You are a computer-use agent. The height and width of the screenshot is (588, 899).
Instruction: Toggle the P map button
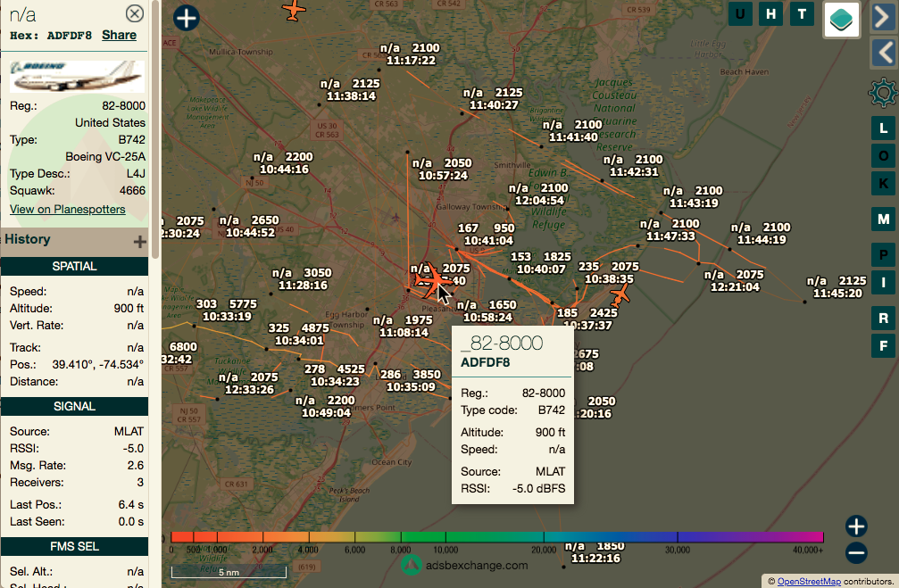(x=883, y=254)
